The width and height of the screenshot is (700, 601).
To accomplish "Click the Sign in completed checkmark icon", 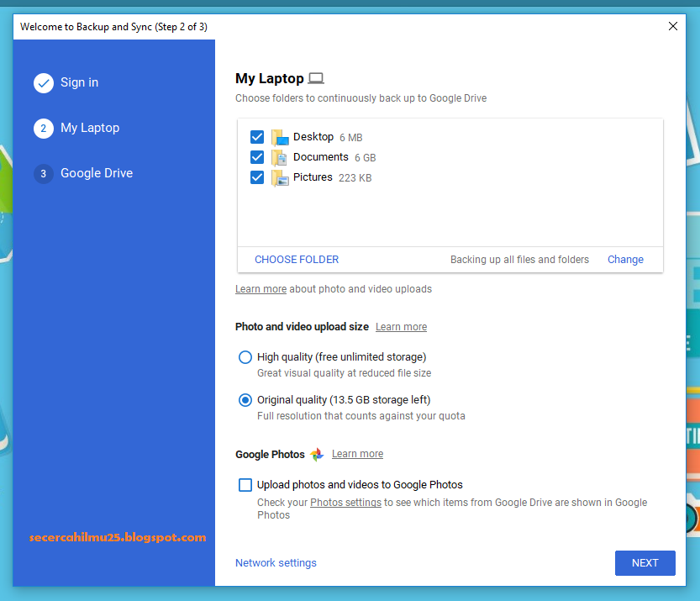I will (x=44, y=83).
